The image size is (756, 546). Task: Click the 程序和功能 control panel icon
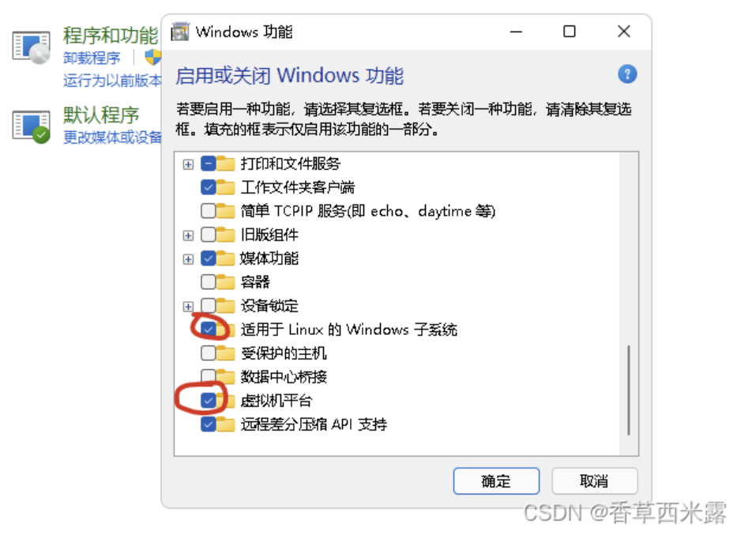[32, 48]
